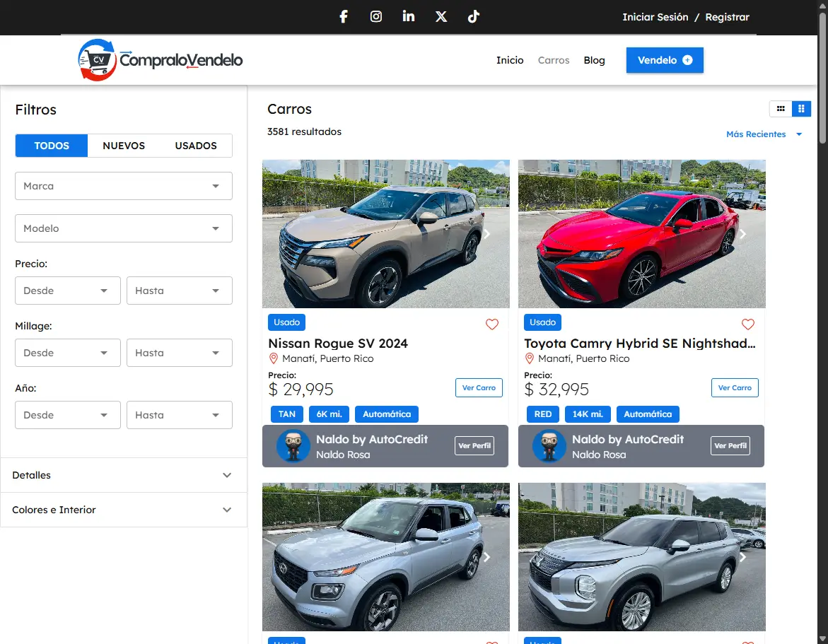The image size is (828, 644).
Task: Click the $ 29,995 price
Action: coord(301,390)
